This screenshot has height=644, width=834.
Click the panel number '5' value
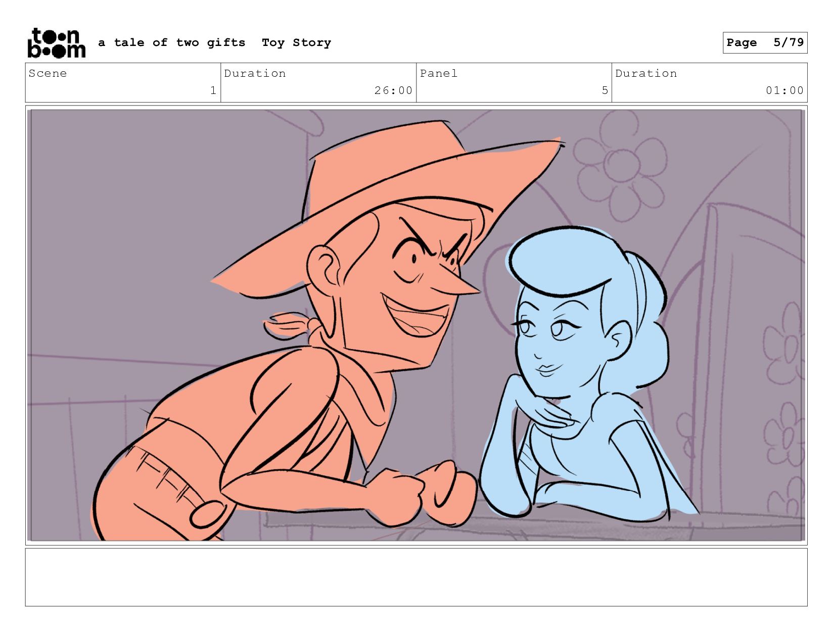point(605,90)
